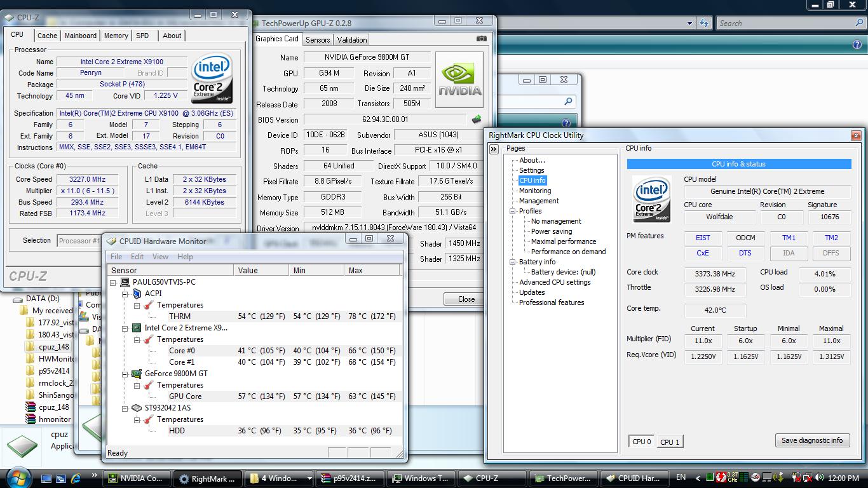Viewport: 868px width, 488px height.
Task: Click the graphics card icon beside GeForce 9800M GT
Action: [137, 374]
